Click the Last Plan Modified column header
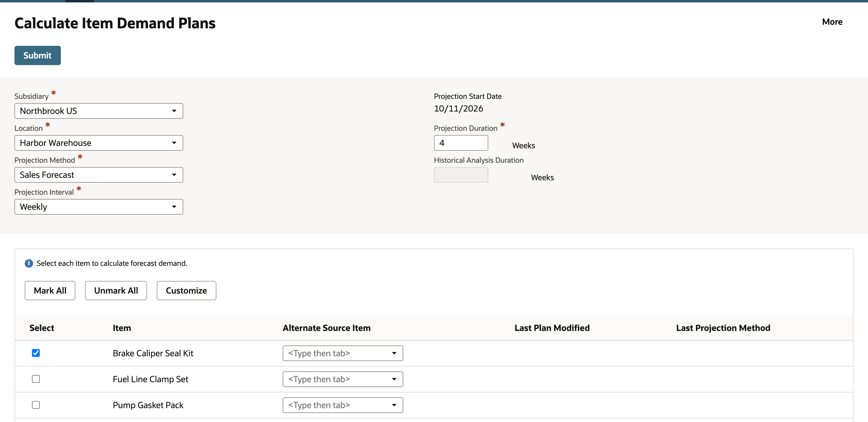The width and height of the screenshot is (868, 422). (552, 328)
